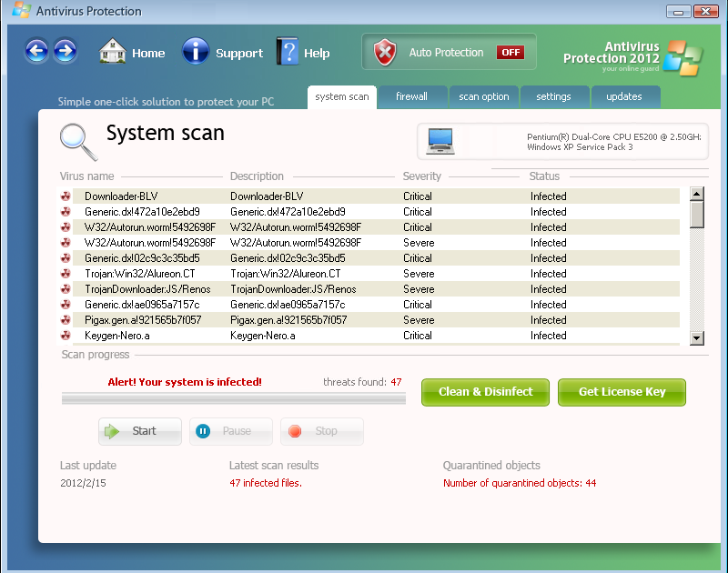Click the Severity column header
Viewport: 728px width, 573px height.
tap(422, 176)
